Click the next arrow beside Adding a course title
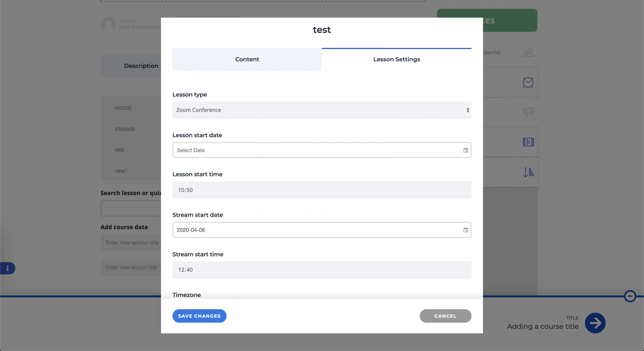Image resolution: width=644 pixels, height=351 pixels. [595, 323]
